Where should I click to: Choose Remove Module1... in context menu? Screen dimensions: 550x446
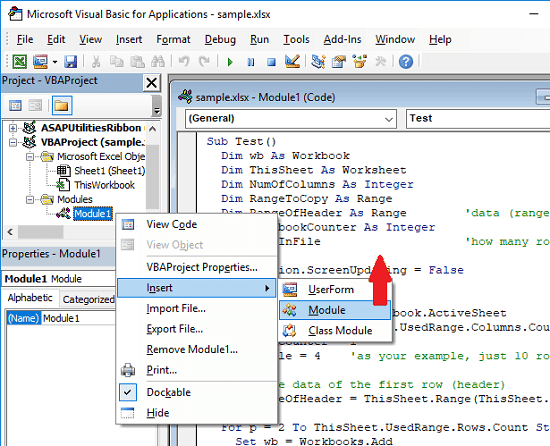196,349
